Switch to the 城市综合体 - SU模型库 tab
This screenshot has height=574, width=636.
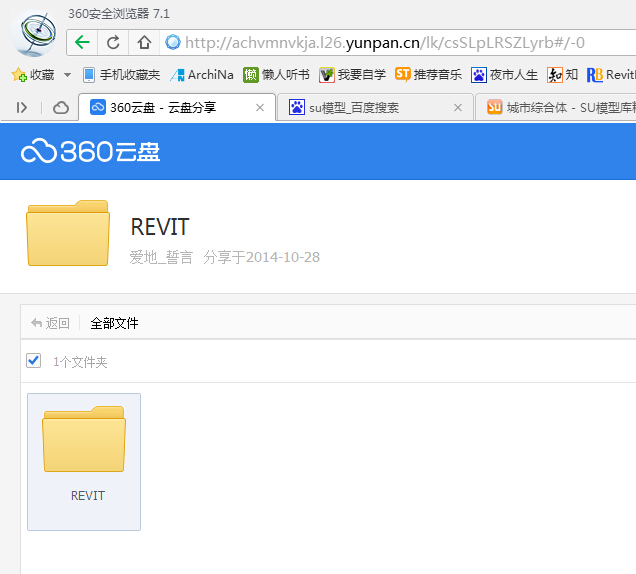[x=556, y=107]
